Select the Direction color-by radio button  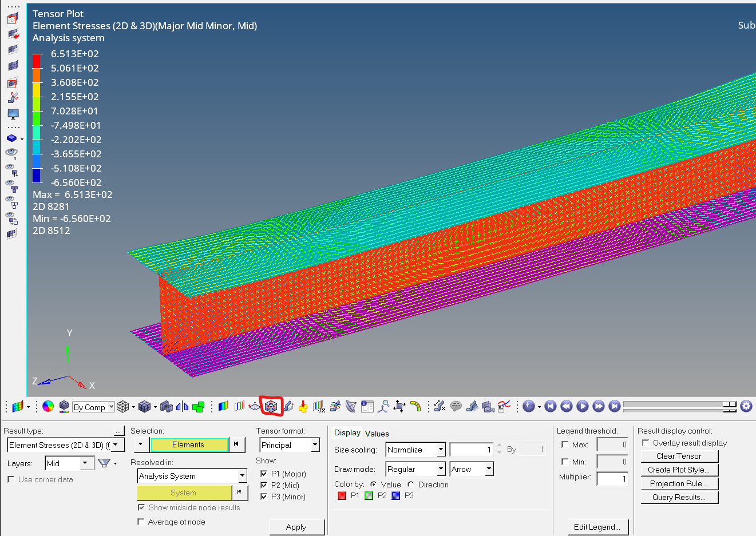pos(411,485)
